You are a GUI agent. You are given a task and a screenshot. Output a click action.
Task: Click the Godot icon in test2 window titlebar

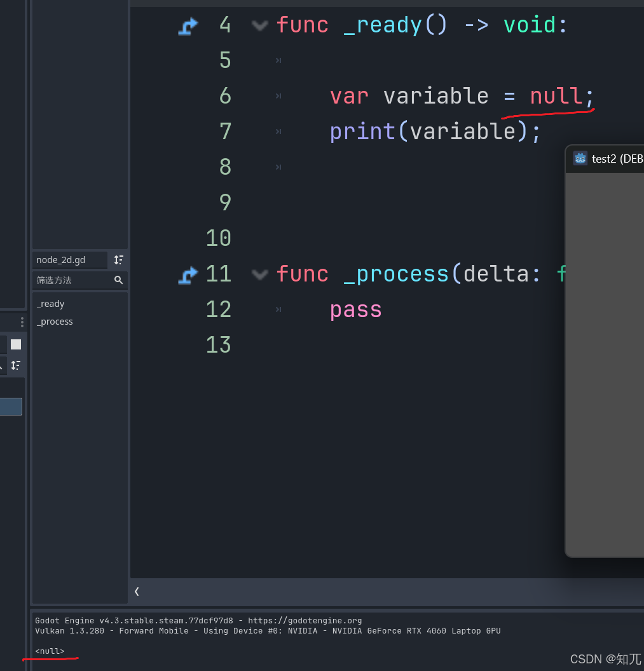580,158
